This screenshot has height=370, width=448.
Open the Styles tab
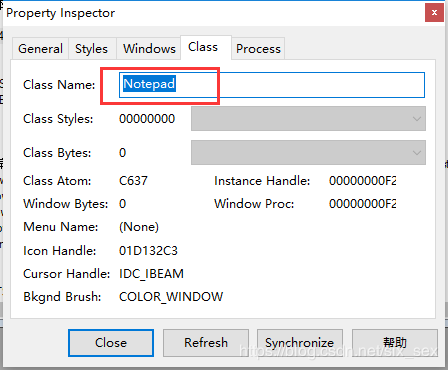pyautogui.click(x=92, y=49)
